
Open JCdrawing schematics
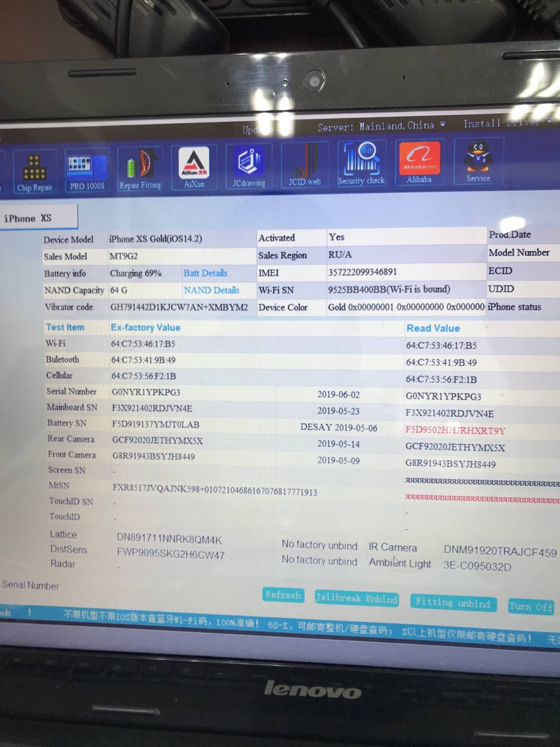[249, 167]
